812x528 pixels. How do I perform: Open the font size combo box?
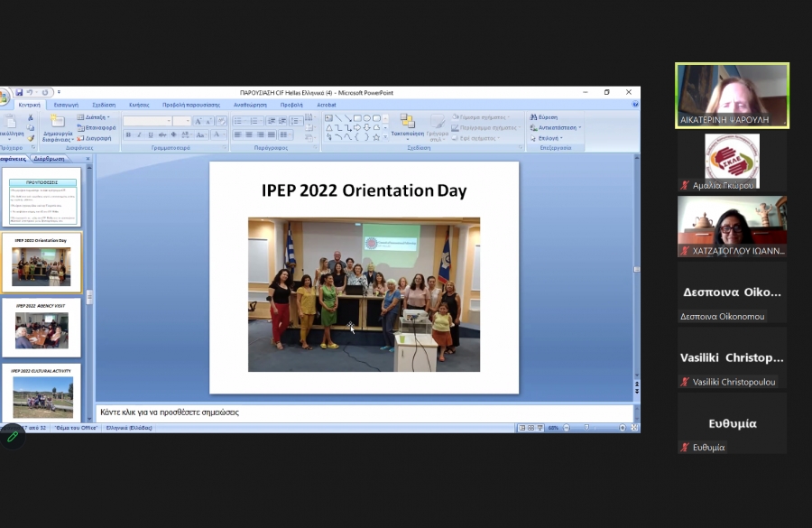tap(181, 121)
